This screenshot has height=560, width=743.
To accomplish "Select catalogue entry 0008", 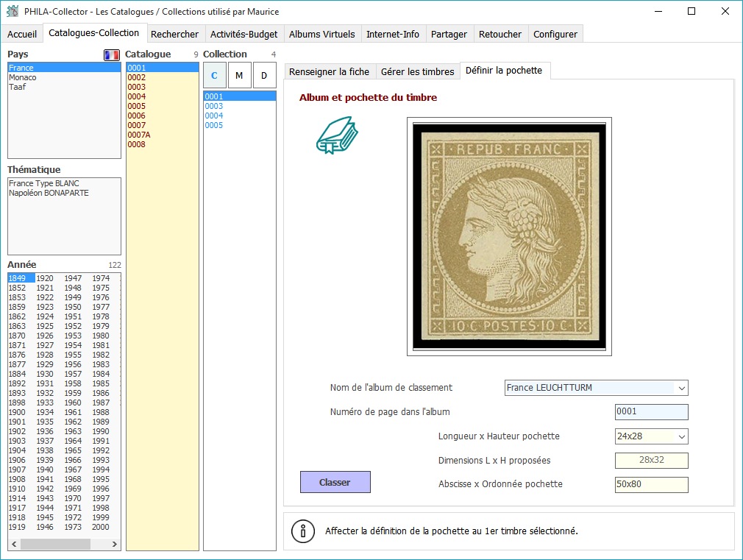I will pyautogui.click(x=162, y=144).
